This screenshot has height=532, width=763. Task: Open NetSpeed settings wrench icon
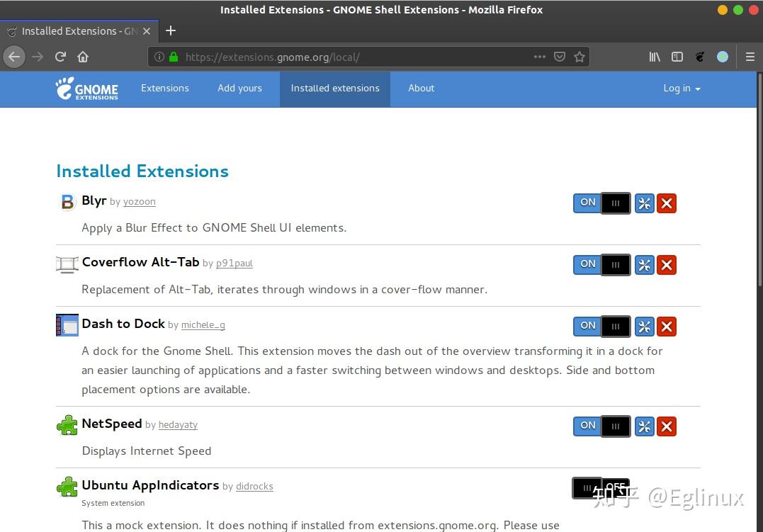tap(644, 426)
